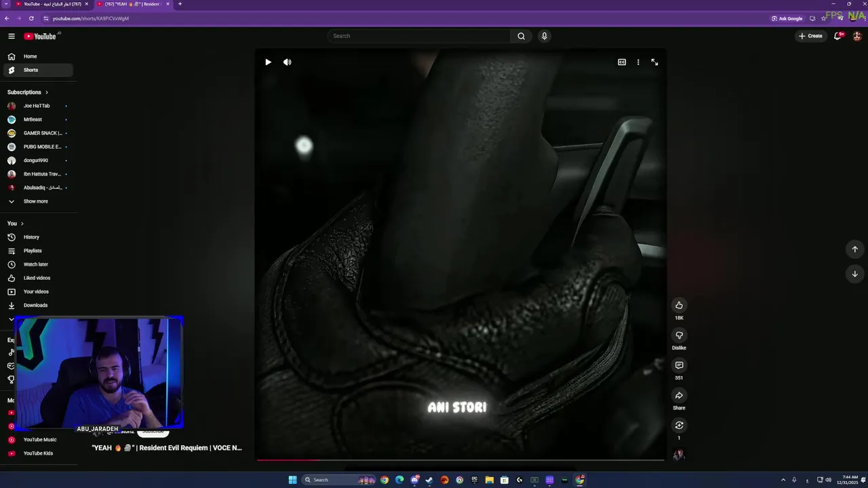Screen dimensions: 868x488
Task: Open the PUBG MOBILE channel subscription
Action: pyautogui.click(x=38, y=146)
